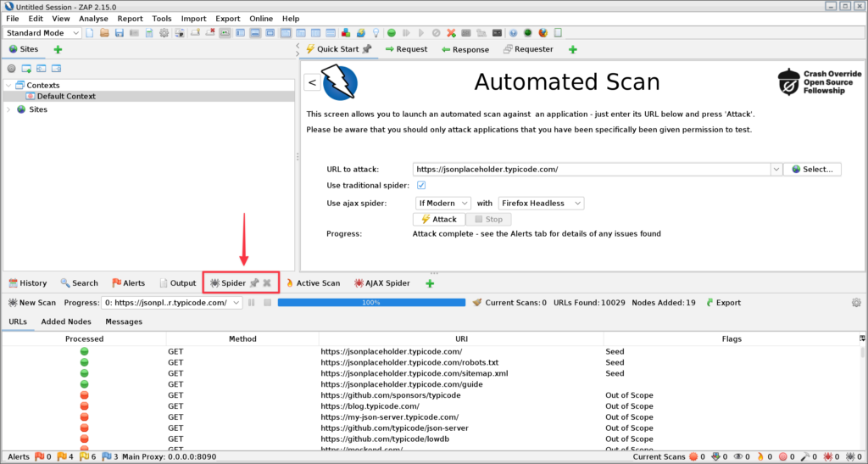Click the green Set Break on All Requests icon

[x=392, y=33]
